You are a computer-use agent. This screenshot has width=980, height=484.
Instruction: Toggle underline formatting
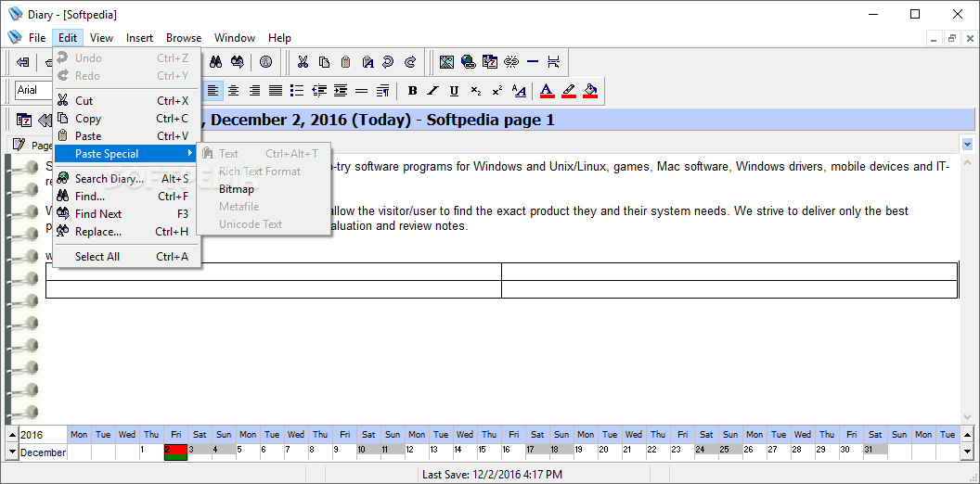pyautogui.click(x=455, y=91)
